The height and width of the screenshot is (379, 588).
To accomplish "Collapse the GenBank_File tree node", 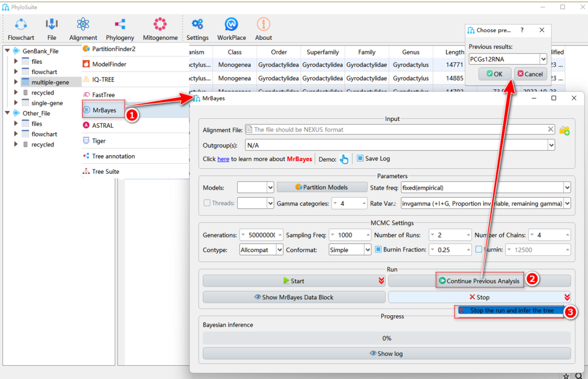I will pyautogui.click(x=7, y=51).
